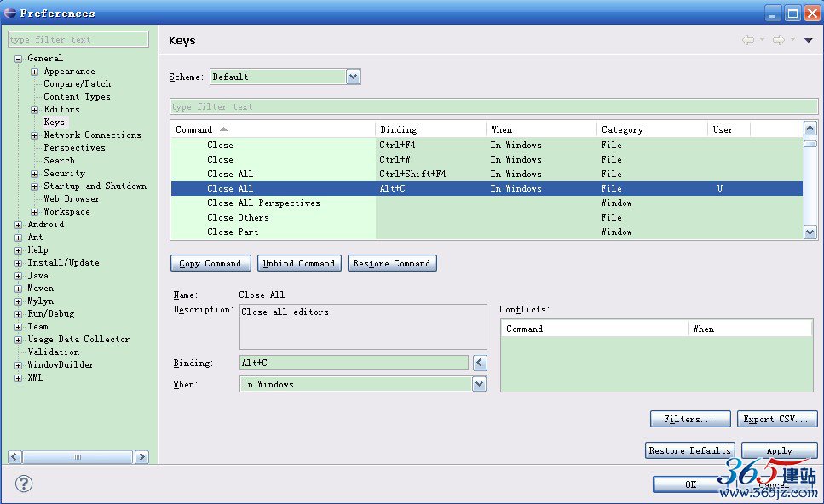Focus the left sidebar filter text field

coord(78,39)
